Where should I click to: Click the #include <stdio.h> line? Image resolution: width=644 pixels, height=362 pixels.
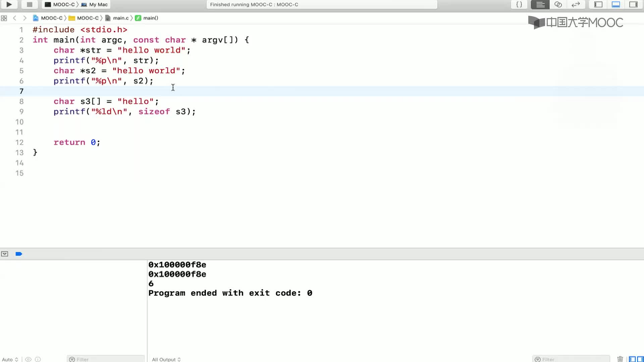tap(80, 30)
